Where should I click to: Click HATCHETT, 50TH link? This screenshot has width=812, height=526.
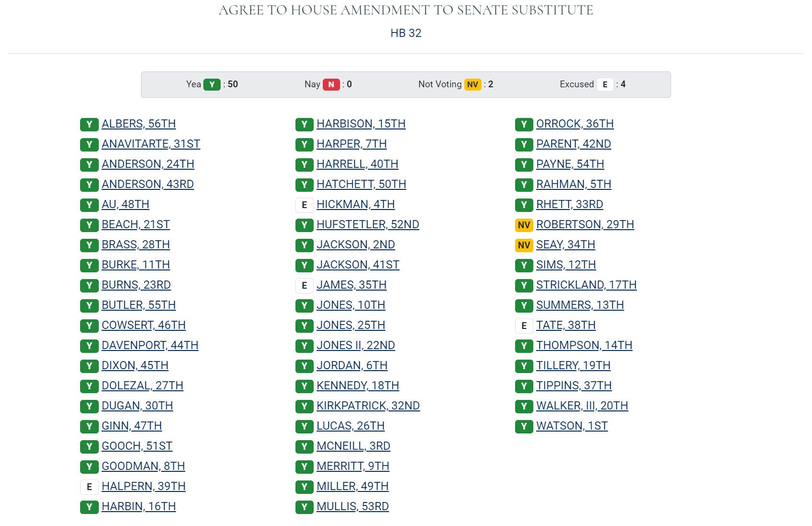[x=361, y=184]
